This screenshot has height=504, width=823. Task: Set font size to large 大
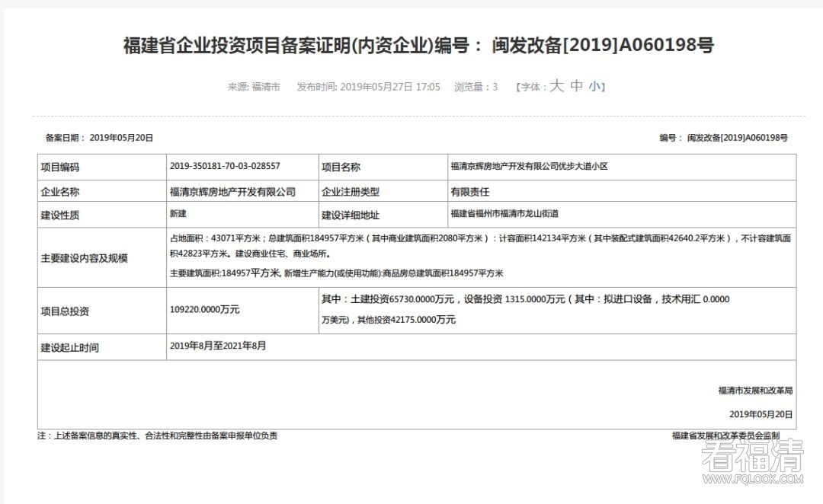tap(556, 86)
